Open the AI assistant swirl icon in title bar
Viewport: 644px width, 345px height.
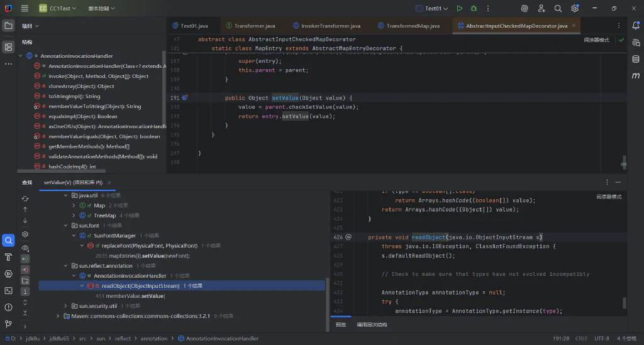[x=525, y=8]
